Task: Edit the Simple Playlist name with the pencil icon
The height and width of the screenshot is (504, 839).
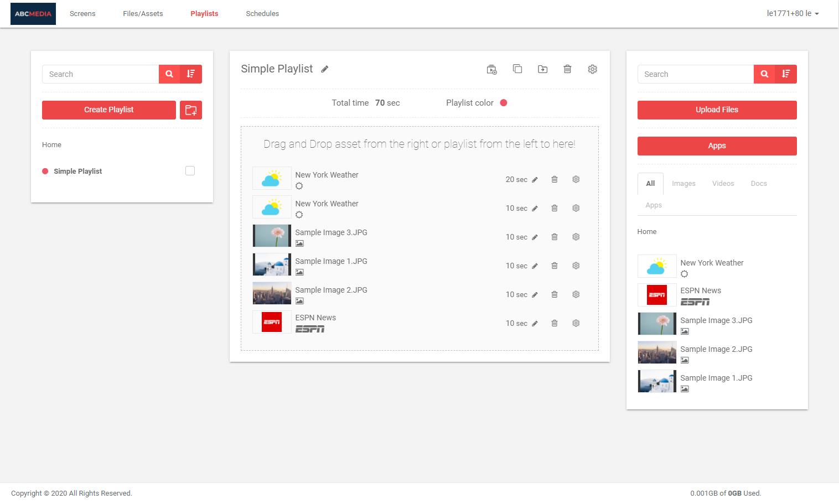Action: (324, 69)
